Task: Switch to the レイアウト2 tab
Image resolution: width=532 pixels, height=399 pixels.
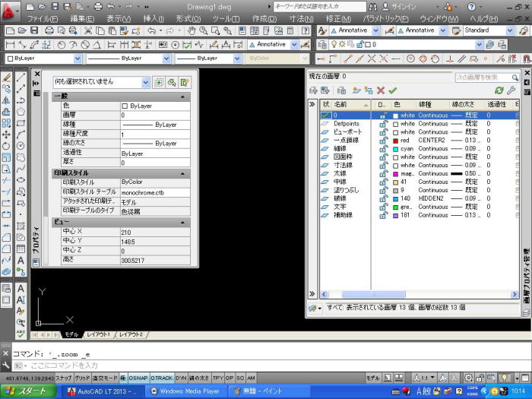Action: [131, 334]
